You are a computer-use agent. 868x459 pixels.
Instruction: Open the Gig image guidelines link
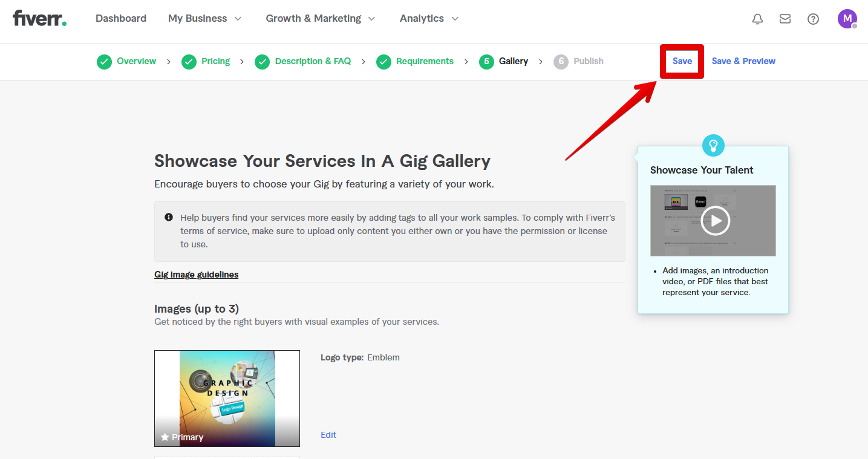[196, 274]
